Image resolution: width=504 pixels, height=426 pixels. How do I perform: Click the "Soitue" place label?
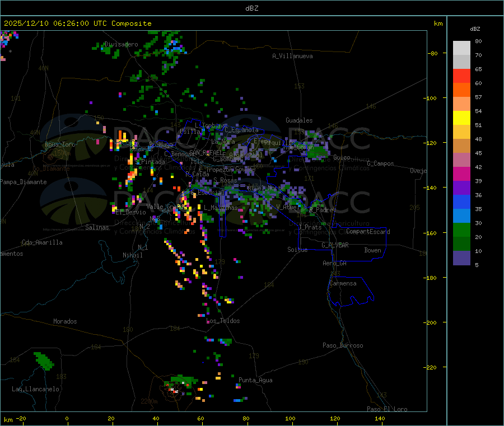297,250
